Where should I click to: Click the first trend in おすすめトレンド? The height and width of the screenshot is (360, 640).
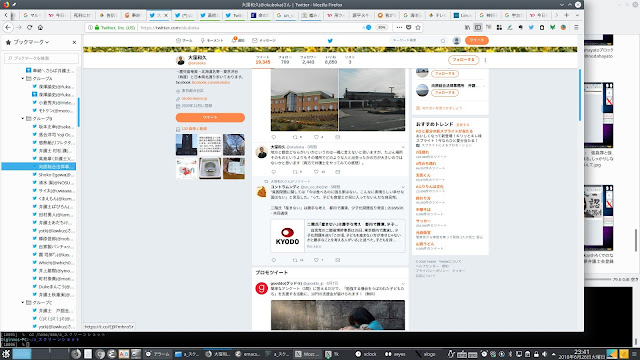click(x=444, y=131)
